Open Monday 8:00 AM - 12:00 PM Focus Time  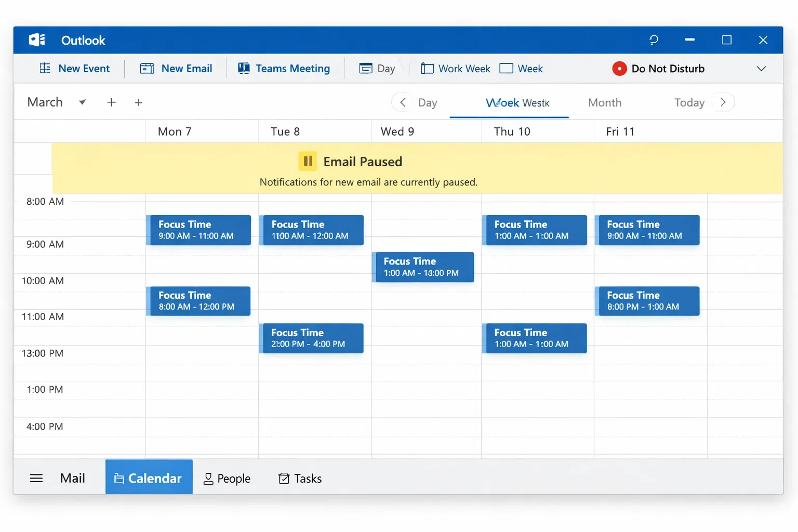pyautogui.click(x=198, y=301)
